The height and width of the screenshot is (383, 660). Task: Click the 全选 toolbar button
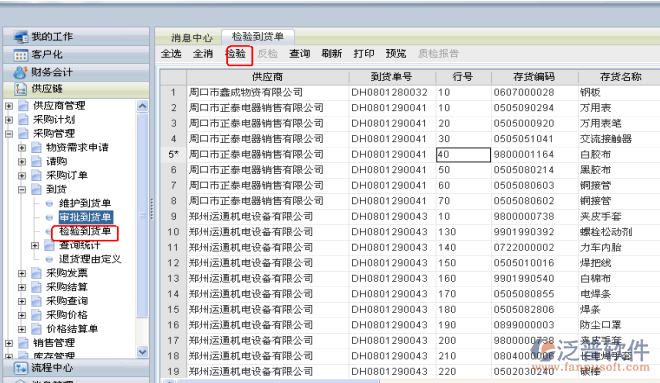click(x=171, y=53)
